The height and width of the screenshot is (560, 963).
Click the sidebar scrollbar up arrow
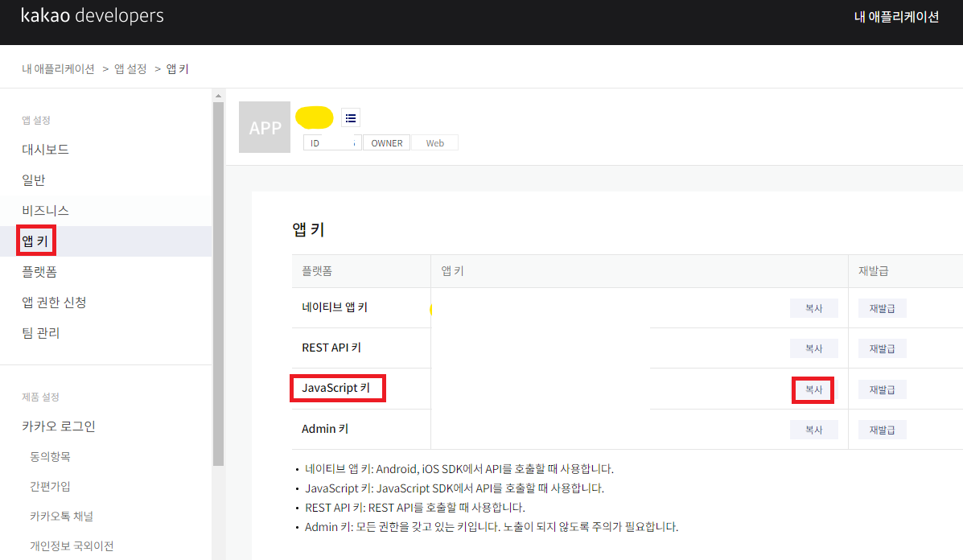coord(218,96)
